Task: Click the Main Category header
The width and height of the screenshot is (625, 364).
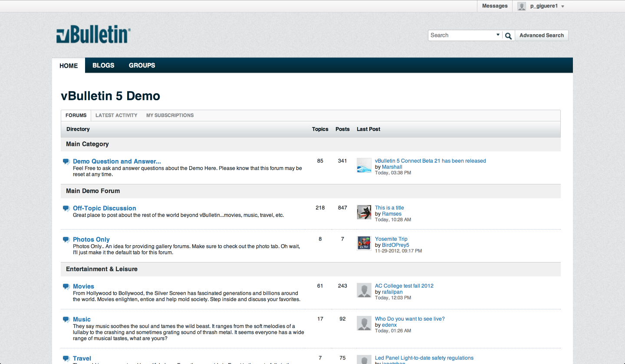Action: coord(87,144)
